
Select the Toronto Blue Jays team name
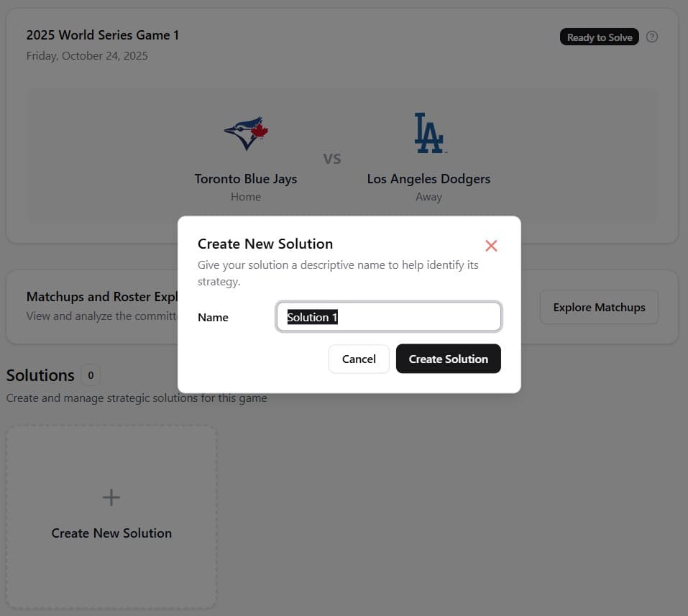(246, 179)
